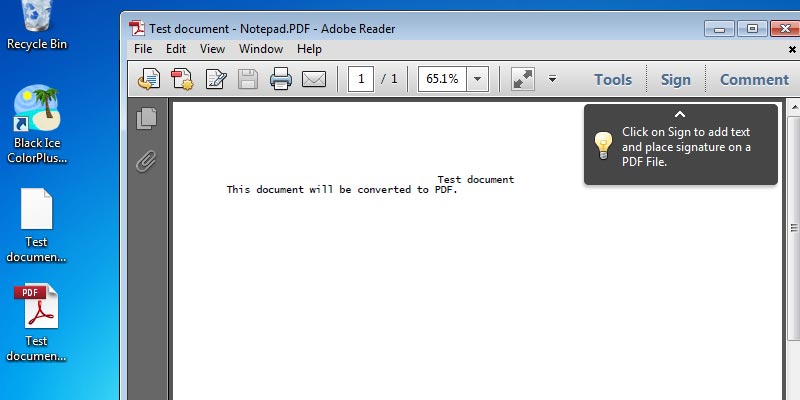
Task: Expand the toolbar customize dropdown arrow
Action: tap(552, 79)
